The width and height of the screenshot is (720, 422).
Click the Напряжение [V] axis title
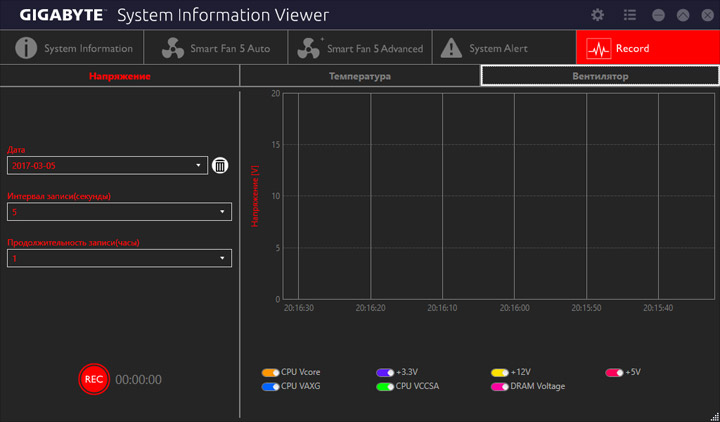coord(255,196)
